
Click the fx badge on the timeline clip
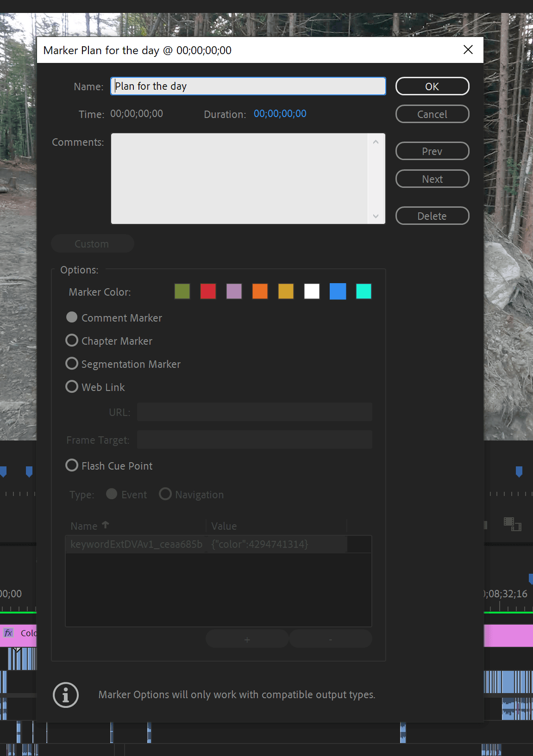point(8,633)
